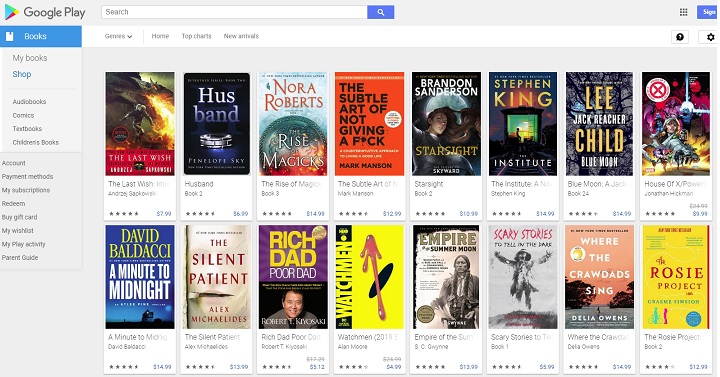720x377 pixels.
Task: Click the blue search magnifier button
Action: [380, 12]
